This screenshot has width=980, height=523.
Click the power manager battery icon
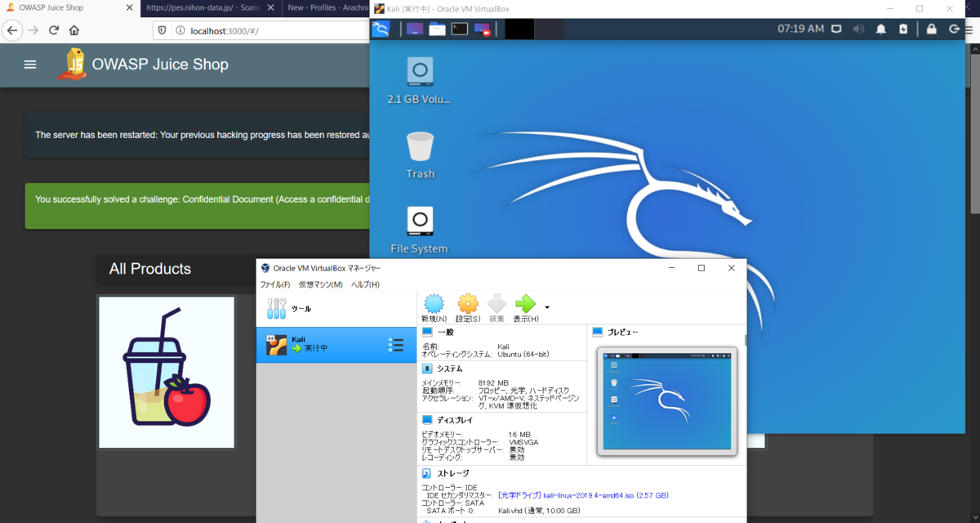click(x=903, y=29)
